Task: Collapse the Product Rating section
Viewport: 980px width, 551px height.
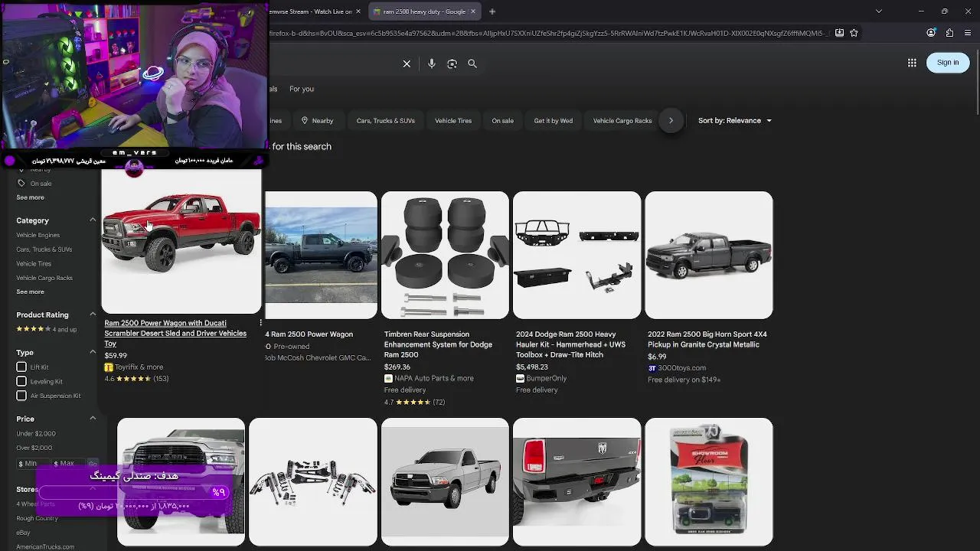Action: click(93, 315)
